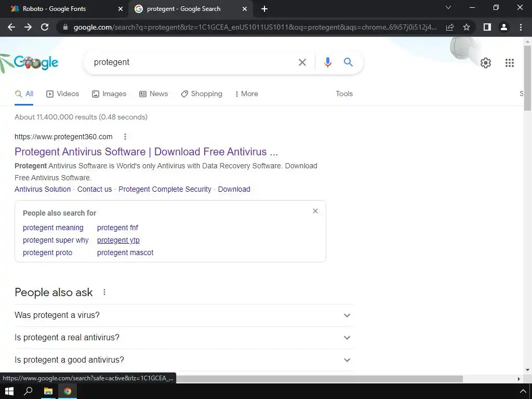The image size is (532, 399).
Task: Expand Is protegent a real antivirus question
Action: (184, 338)
